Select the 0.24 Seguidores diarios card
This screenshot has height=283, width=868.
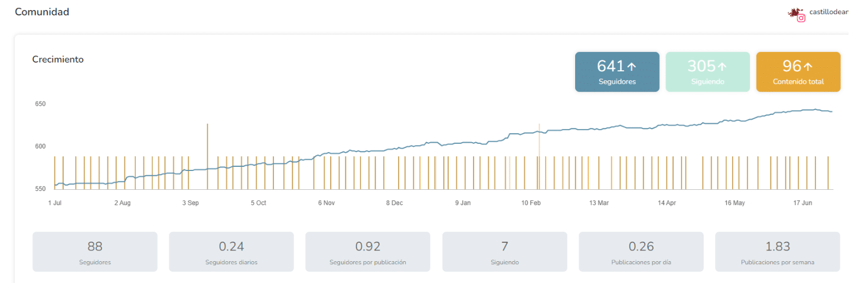click(x=231, y=252)
